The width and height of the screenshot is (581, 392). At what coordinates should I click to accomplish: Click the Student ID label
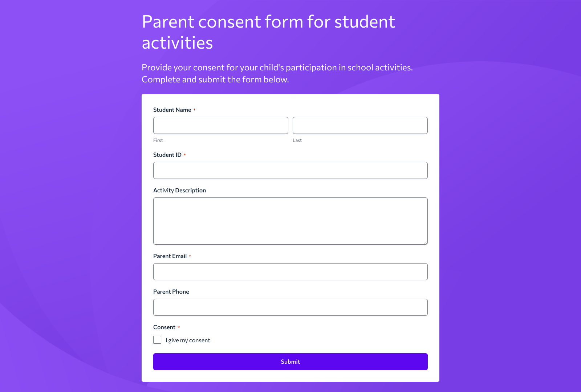tap(167, 155)
